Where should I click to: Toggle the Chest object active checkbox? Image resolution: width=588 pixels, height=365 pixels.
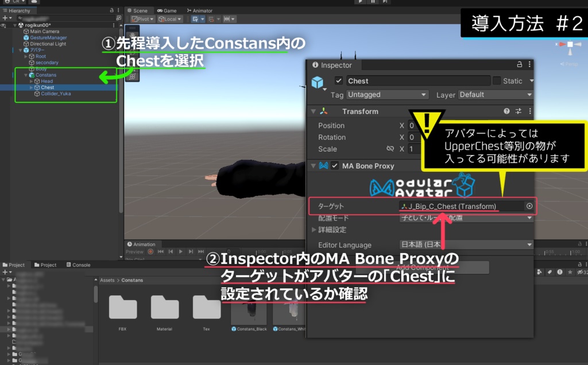click(x=339, y=80)
